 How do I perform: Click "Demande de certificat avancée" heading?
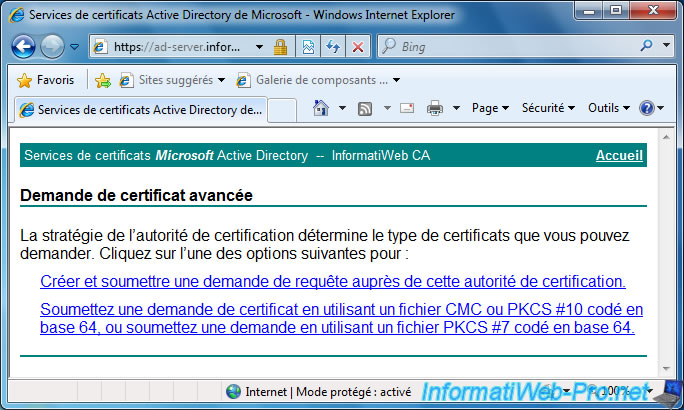[136, 195]
